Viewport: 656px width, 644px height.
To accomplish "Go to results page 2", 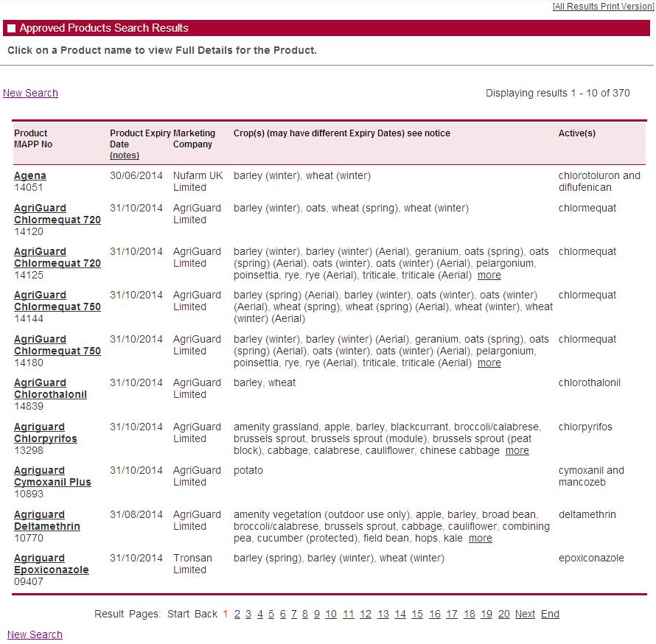I will (x=237, y=614).
